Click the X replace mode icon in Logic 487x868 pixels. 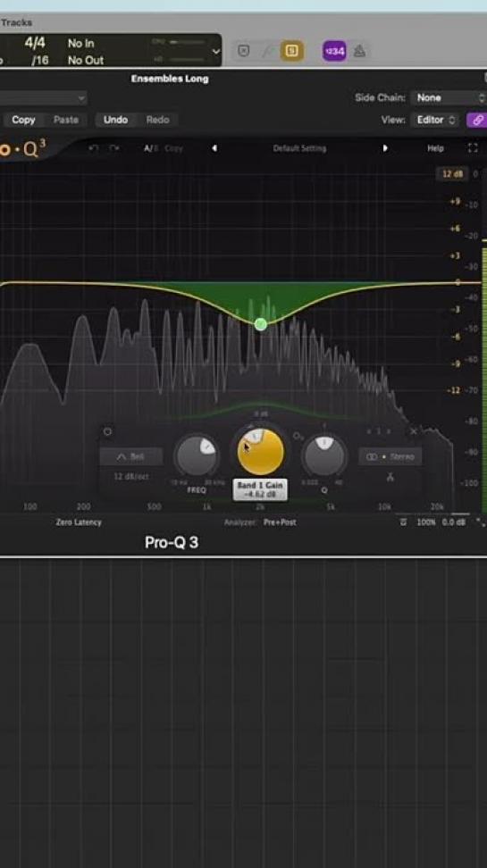pos(244,52)
